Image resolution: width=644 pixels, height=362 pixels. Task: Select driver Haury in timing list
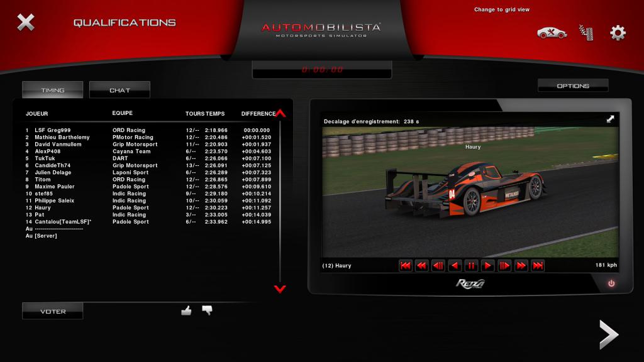[43, 207]
